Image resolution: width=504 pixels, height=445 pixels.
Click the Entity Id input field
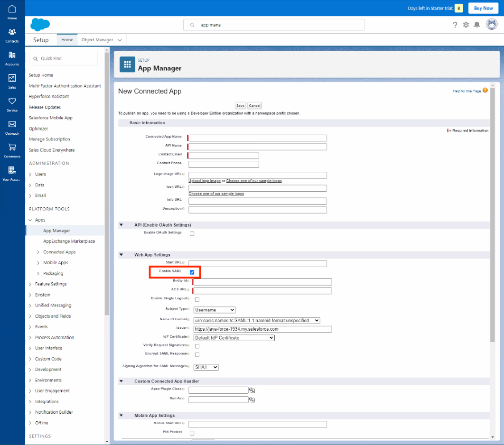pyautogui.click(x=262, y=282)
